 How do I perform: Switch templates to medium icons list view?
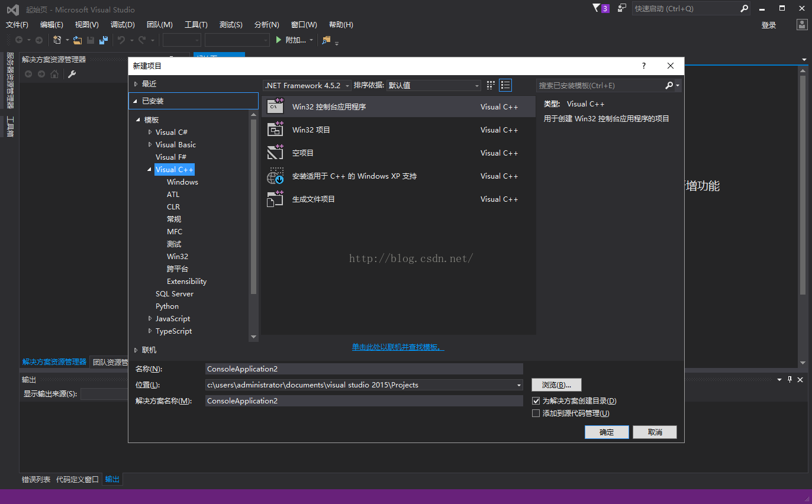[505, 85]
